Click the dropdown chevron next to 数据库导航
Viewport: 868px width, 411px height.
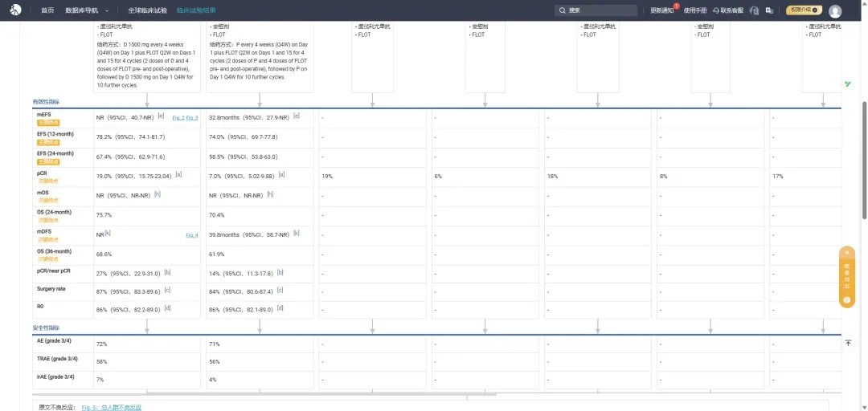106,10
